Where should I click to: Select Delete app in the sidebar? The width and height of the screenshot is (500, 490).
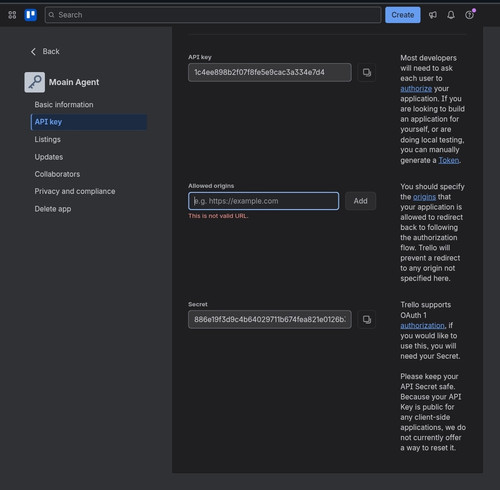click(53, 209)
